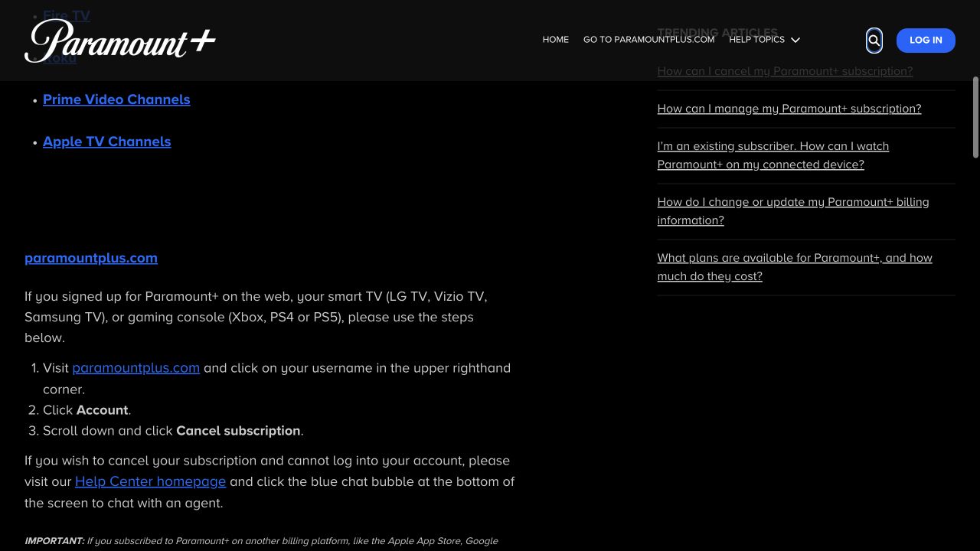Screen dimensions: 980x551
Task: Click the bold 'Cancel subscription' text
Action: 238,431
